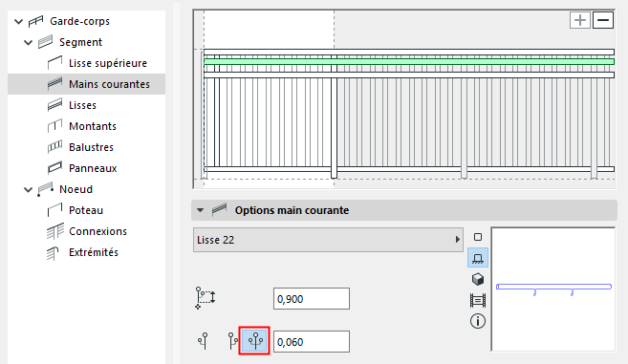Select the Segment tree item
The width and height of the screenshot is (628, 364).
(x=80, y=42)
